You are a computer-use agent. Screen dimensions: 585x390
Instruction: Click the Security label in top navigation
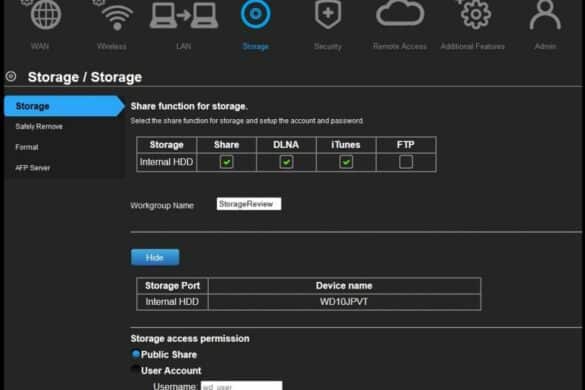(328, 47)
